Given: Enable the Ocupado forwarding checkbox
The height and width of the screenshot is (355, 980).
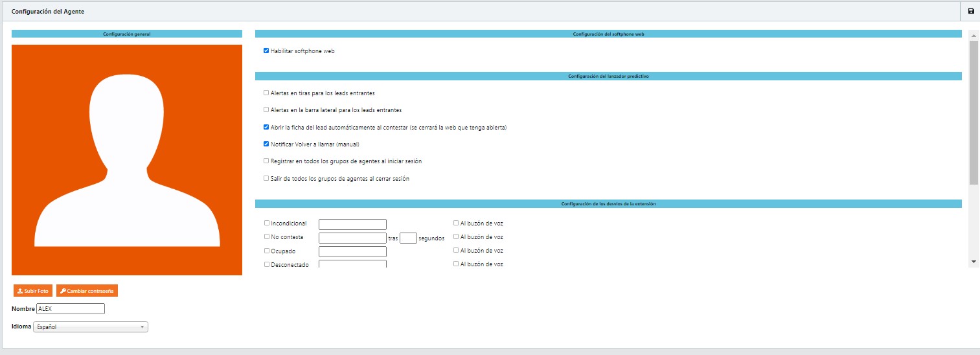Looking at the screenshot, I should click(267, 250).
